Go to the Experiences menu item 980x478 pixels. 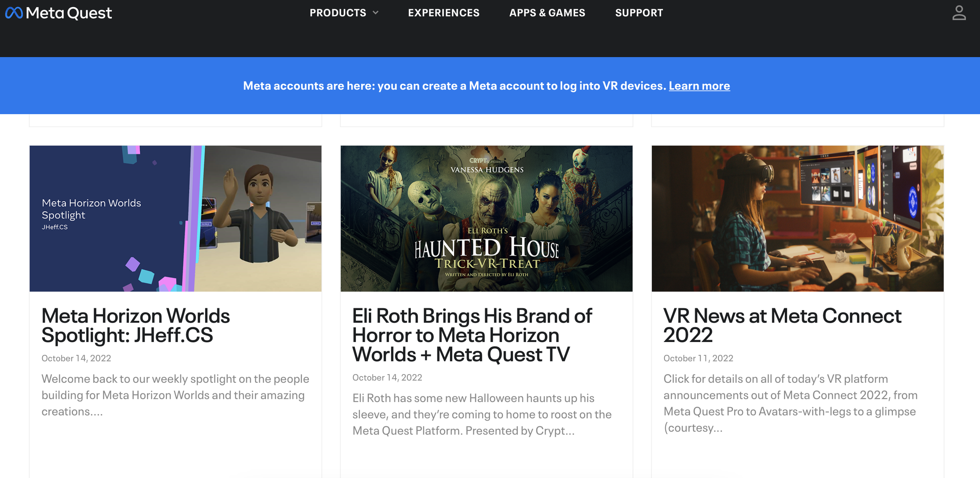click(443, 13)
